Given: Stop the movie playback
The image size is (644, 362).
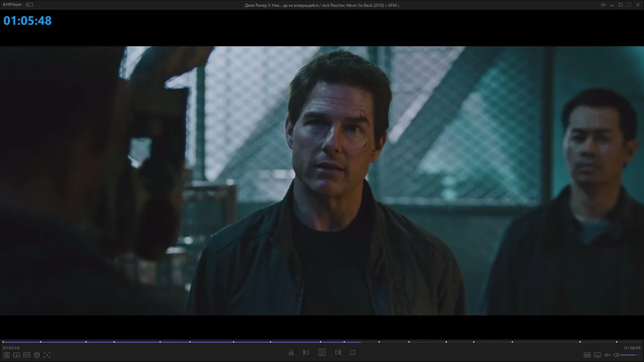Looking at the screenshot, I should (x=353, y=352).
